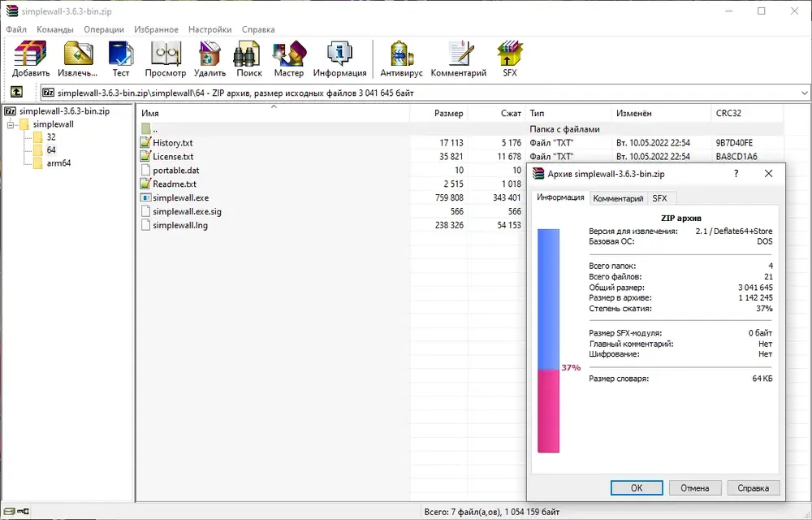The height and width of the screenshot is (520, 812).
Task: Confirm the dialog with the OK button
Action: click(x=637, y=487)
